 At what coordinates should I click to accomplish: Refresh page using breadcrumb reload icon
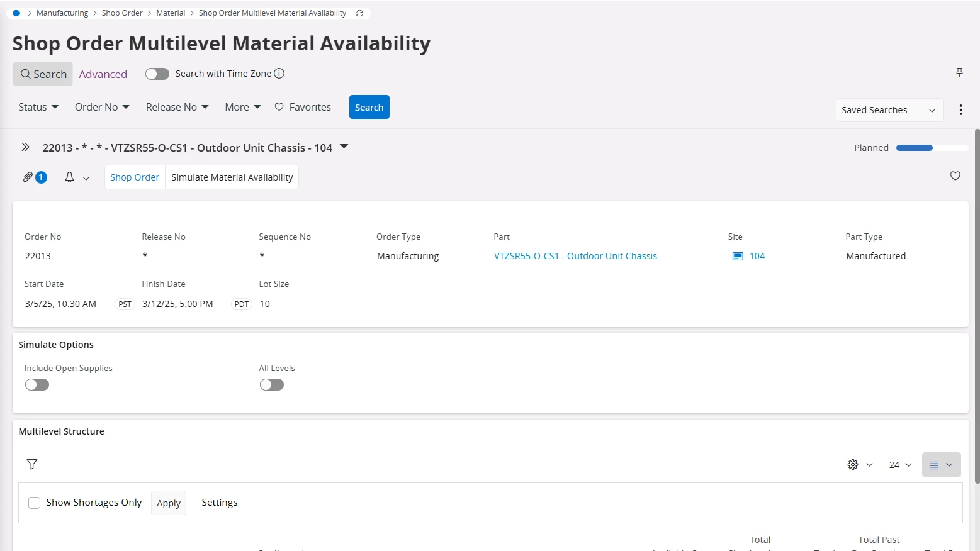point(360,13)
